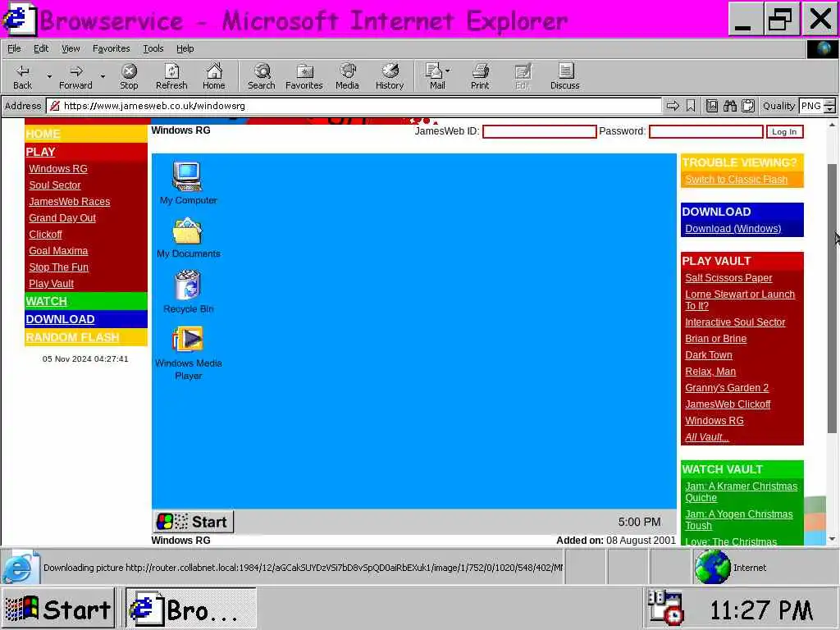Click the Discuss toolbar icon
The image size is (840, 630).
pyautogui.click(x=565, y=76)
